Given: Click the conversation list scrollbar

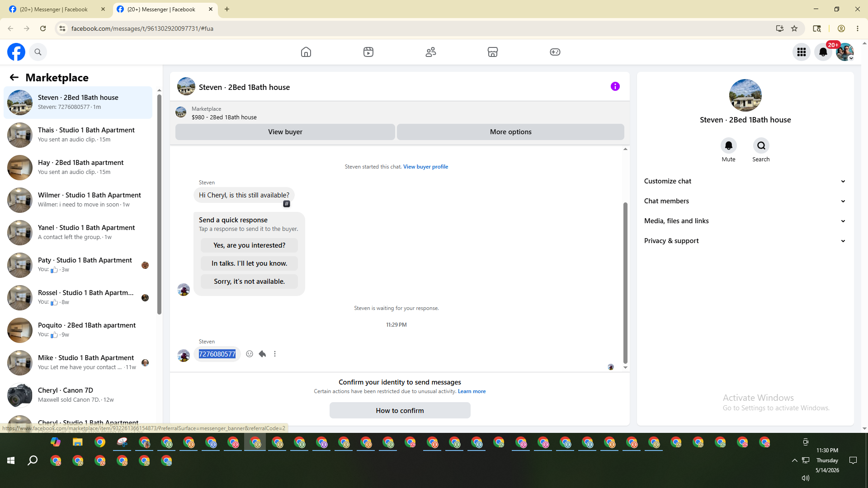Looking at the screenshot, I should 159,204.
